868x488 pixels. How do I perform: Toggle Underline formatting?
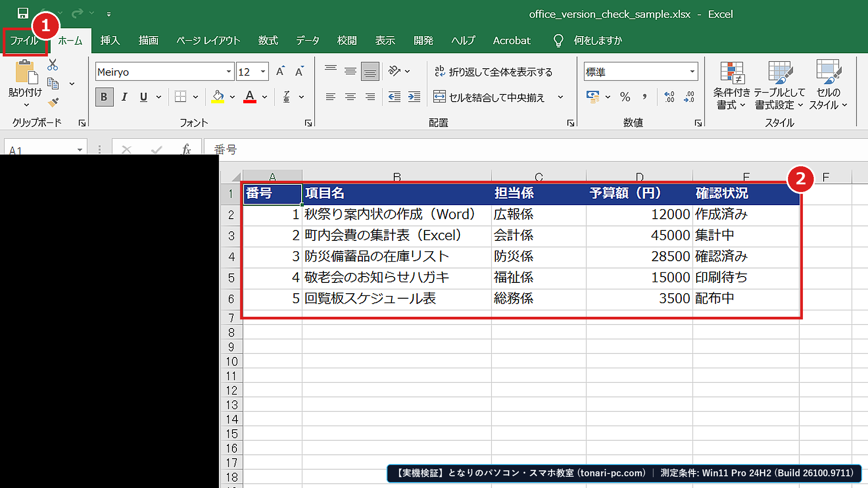[x=144, y=97]
